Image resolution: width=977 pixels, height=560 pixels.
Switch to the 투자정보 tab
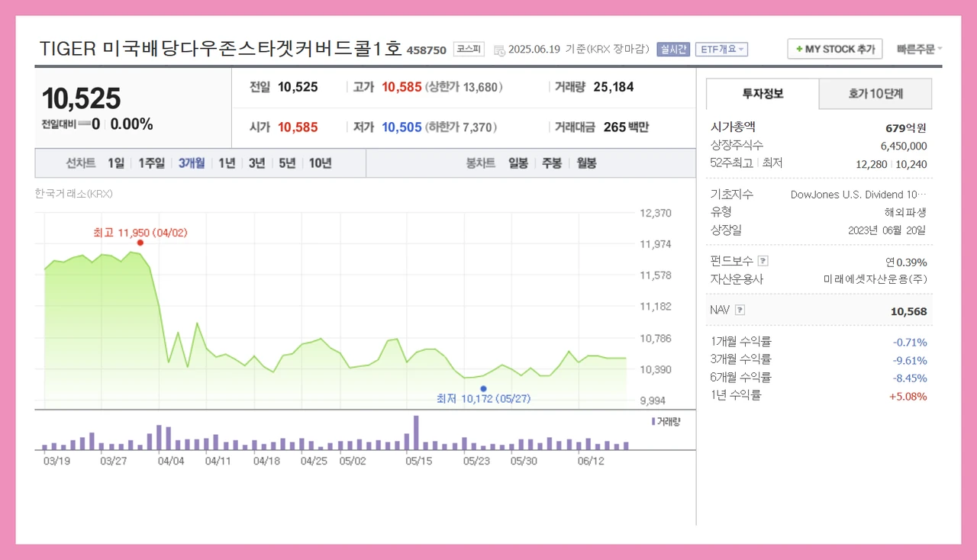[x=763, y=94]
